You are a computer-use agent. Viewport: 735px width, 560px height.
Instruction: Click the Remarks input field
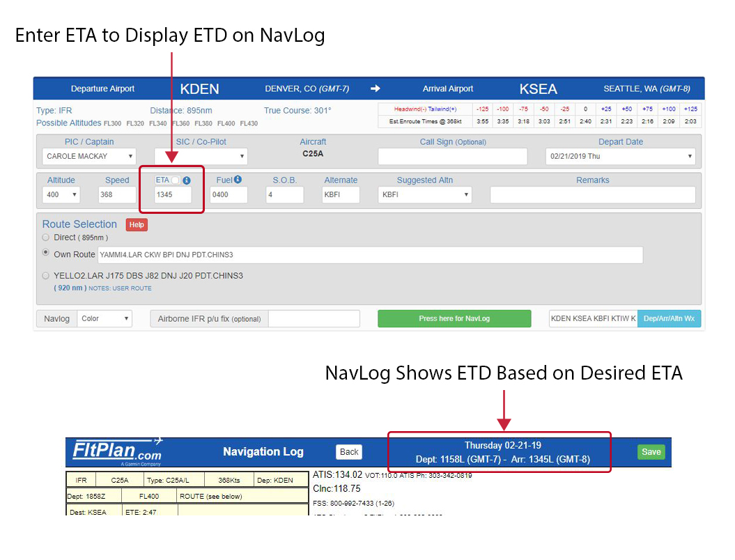(x=592, y=194)
